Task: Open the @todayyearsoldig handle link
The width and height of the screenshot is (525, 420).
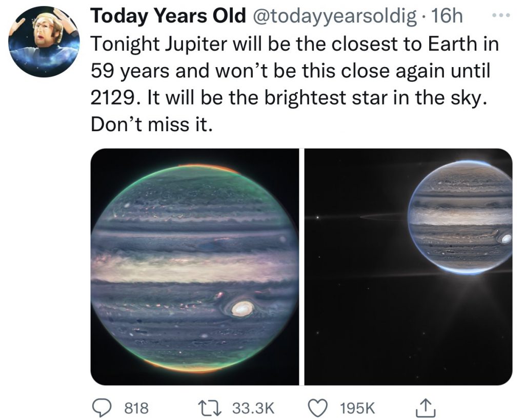Action: 335,17
